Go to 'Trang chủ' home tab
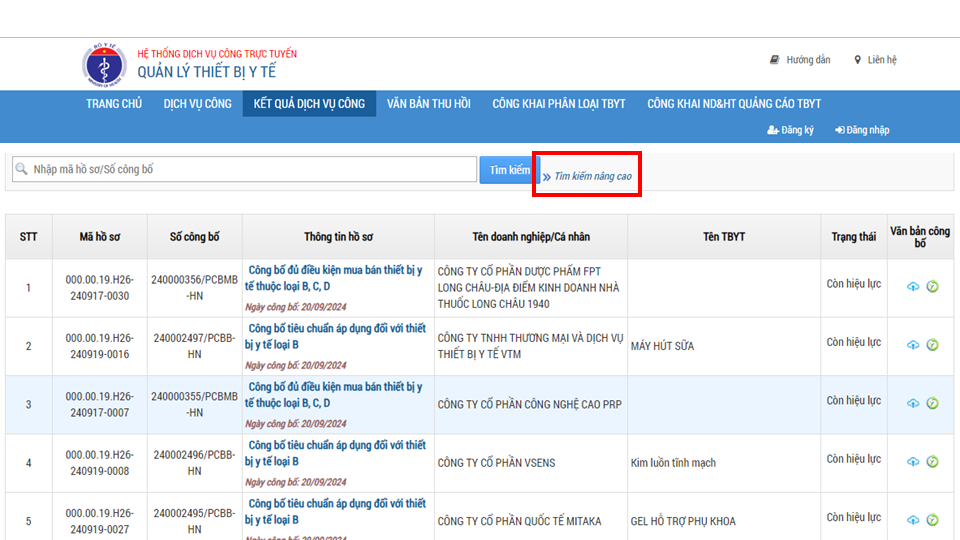The height and width of the screenshot is (540, 960). pyautogui.click(x=114, y=104)
